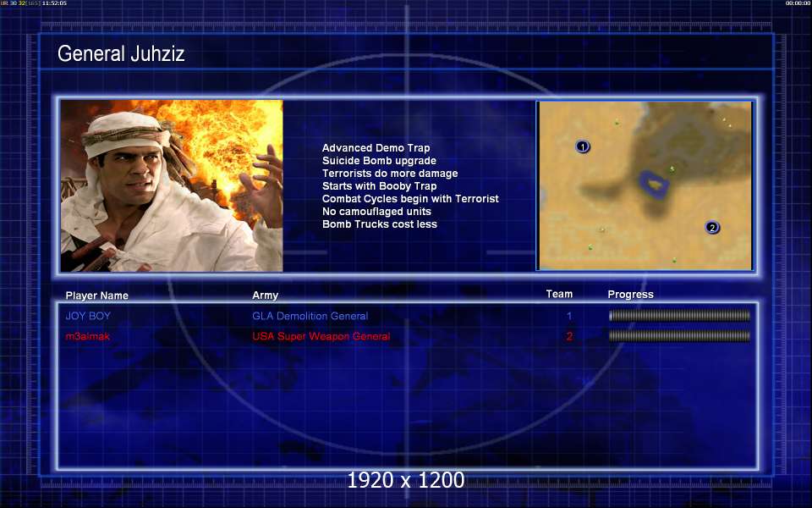The width and height of the screenshot is (812, 508).
Task: Click GLA Demolition General army entry
Action: point(310,316)
